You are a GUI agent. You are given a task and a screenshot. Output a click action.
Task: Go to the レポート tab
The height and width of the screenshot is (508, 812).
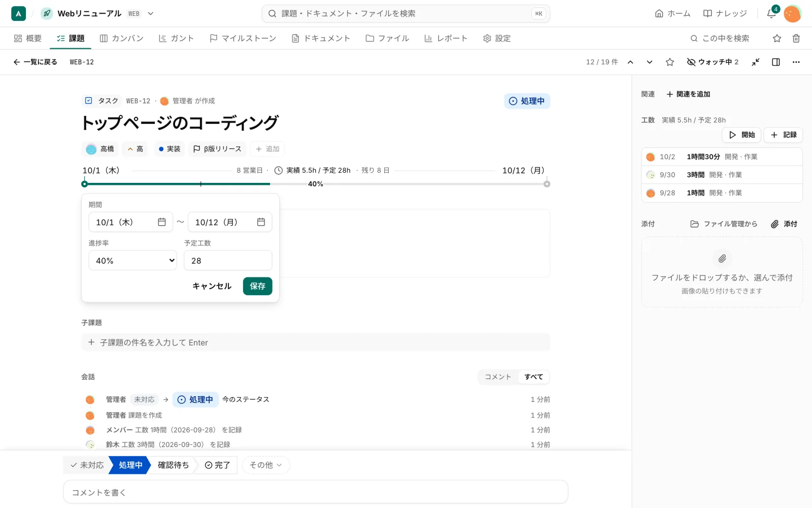pos(446,38)
